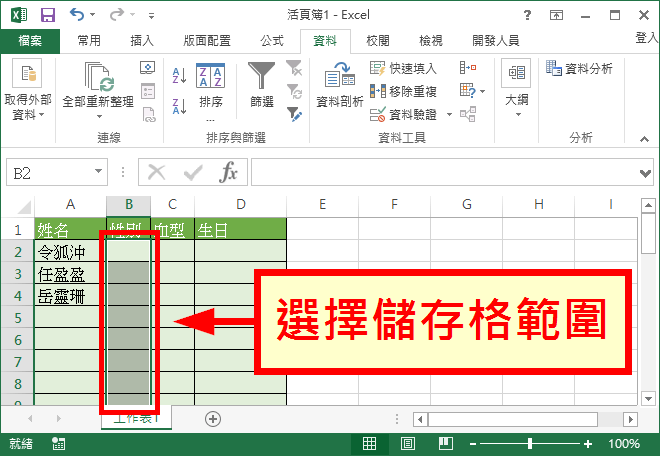
Task: Click 移除重複 remove duplicates
Action: click(x=403, y=91)
